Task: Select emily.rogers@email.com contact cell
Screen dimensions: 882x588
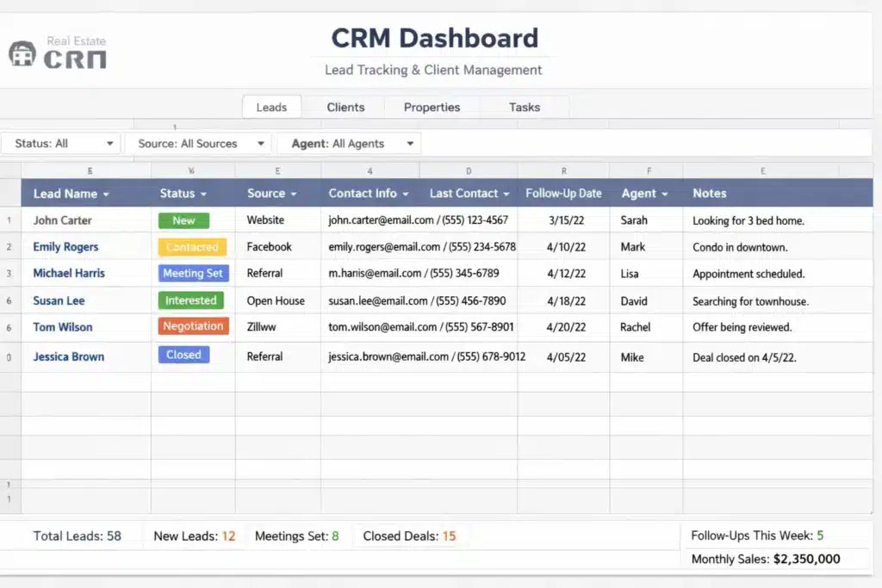Action: [x=422, y=247]
